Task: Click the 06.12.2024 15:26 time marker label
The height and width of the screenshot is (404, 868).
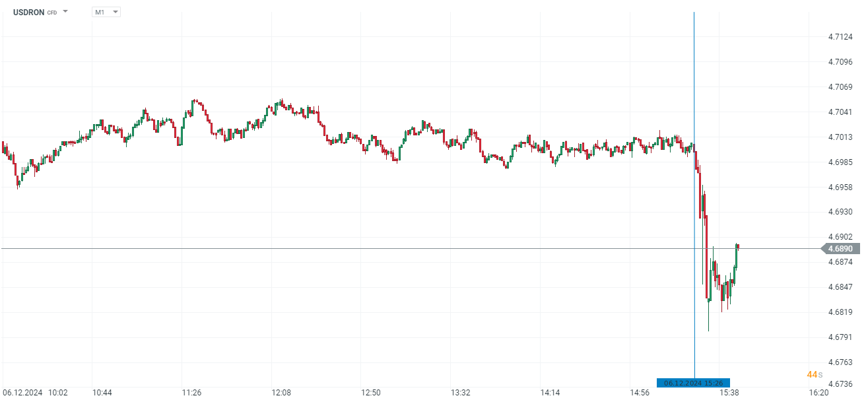Action: [692, 383]
